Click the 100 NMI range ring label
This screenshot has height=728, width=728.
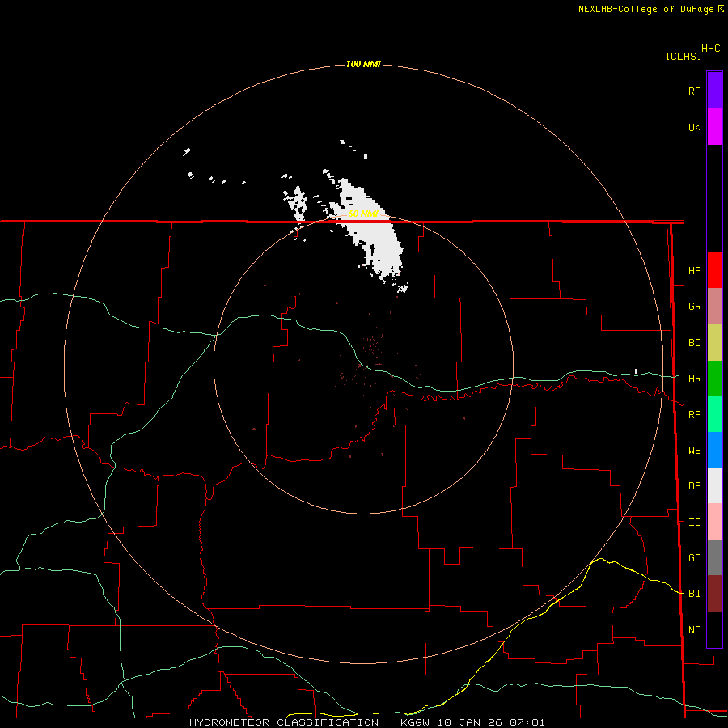[363, 64]
